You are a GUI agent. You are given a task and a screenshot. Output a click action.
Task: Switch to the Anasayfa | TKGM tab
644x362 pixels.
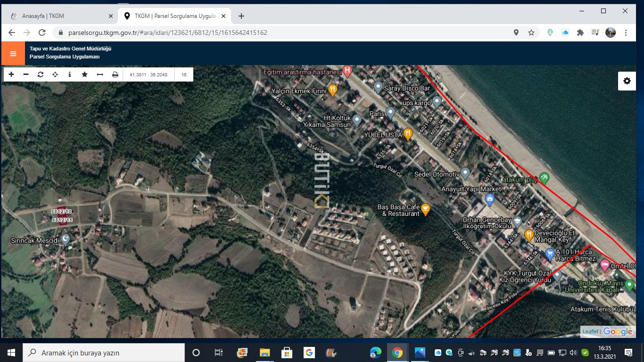tap(61, 16)
